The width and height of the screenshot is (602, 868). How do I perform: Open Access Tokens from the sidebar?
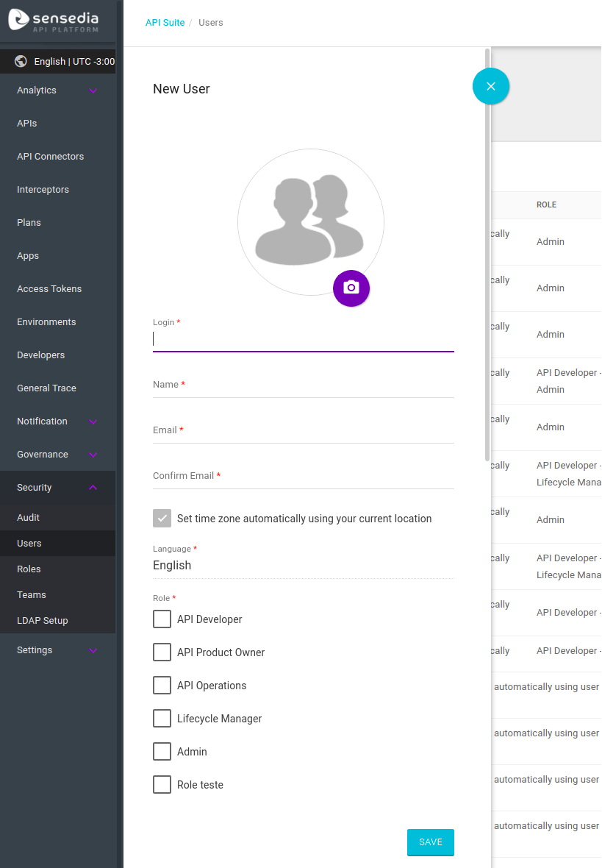49,288
